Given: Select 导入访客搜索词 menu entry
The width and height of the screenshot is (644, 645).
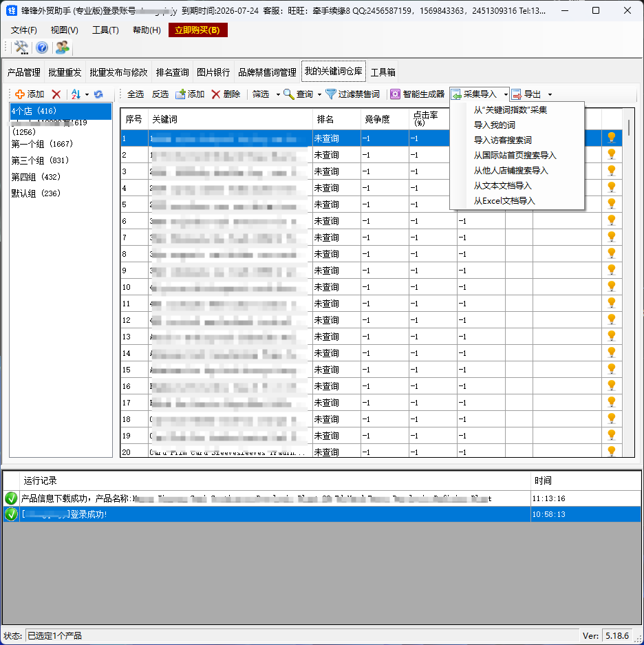Looking at the screenshot, I should (x=502, y=140).
